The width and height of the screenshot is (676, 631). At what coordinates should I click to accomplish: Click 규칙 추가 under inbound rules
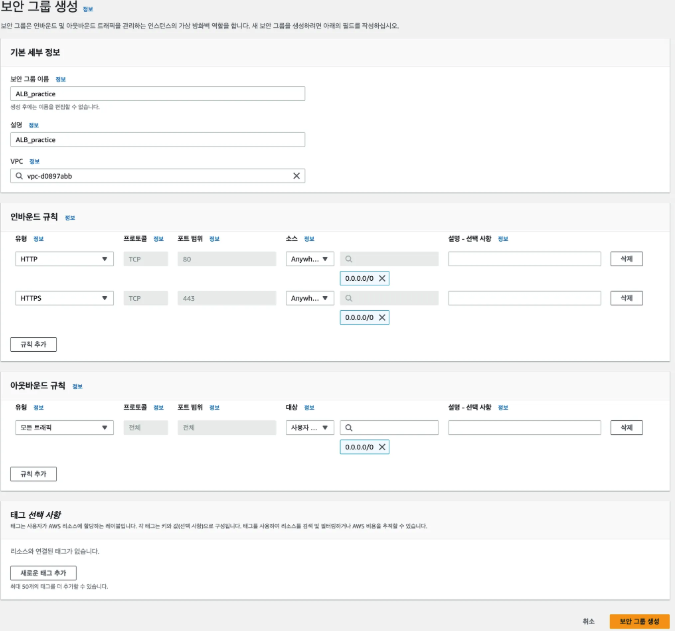coord(34,344)
